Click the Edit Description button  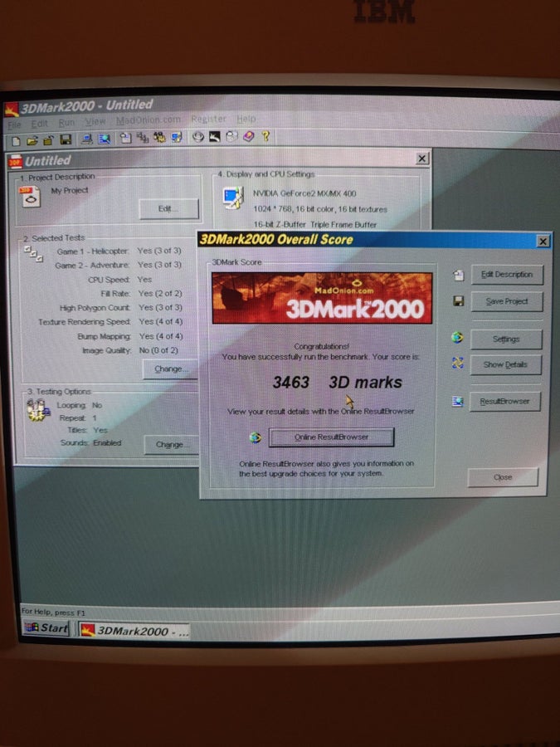click(507, 275)
